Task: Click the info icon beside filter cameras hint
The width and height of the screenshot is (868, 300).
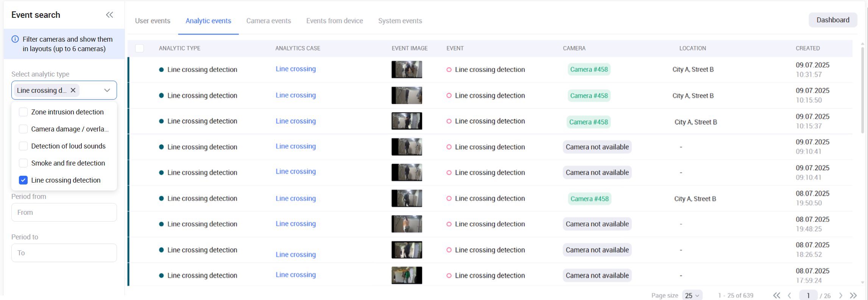Action: coord(15,39)
